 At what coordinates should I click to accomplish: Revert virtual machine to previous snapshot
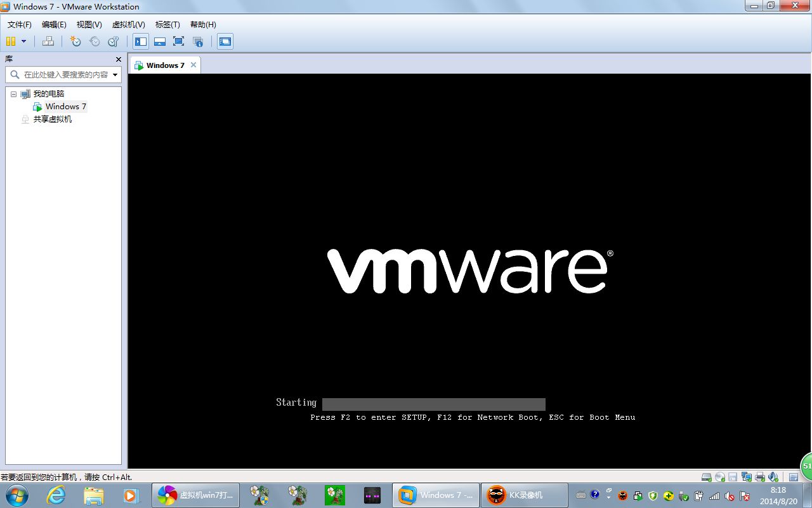[95, 41]
